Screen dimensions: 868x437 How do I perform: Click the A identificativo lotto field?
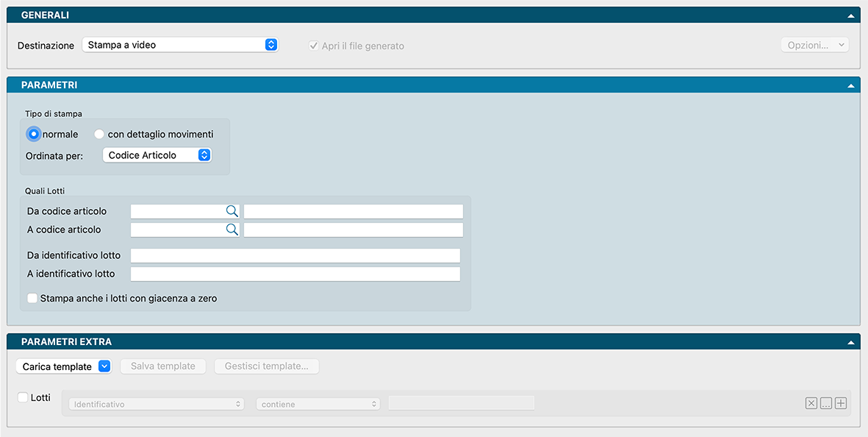tap(295, 274)
